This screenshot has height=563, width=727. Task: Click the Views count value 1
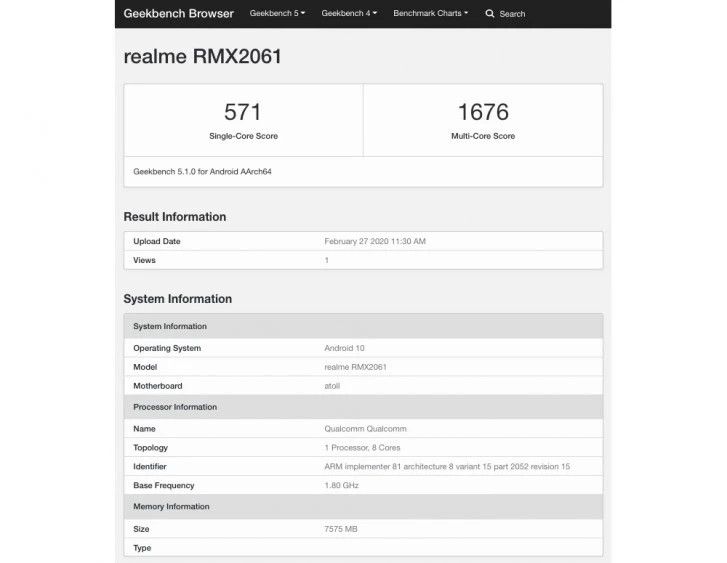tap(326, 260)
